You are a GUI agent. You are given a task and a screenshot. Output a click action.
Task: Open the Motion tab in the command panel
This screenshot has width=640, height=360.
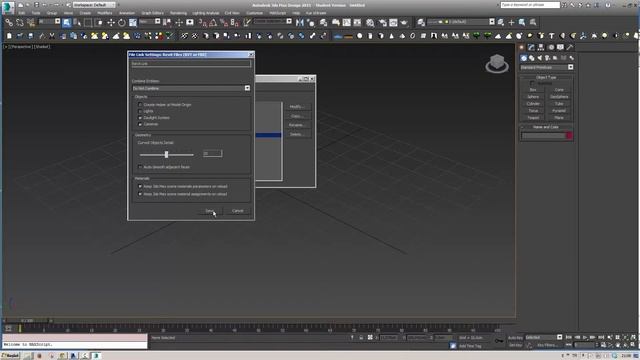(551, 47)
